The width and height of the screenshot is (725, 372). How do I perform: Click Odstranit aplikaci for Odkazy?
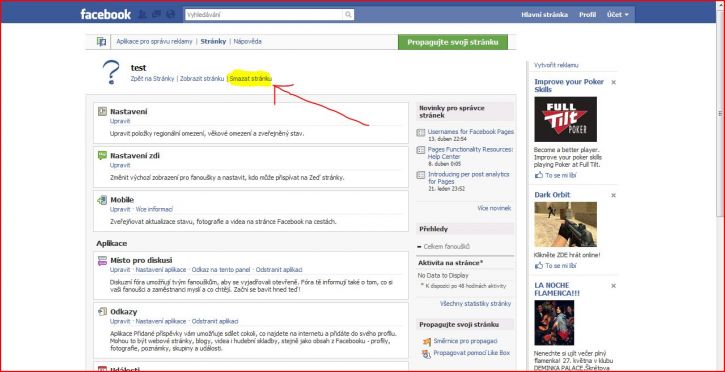click(x=215, y=321)
